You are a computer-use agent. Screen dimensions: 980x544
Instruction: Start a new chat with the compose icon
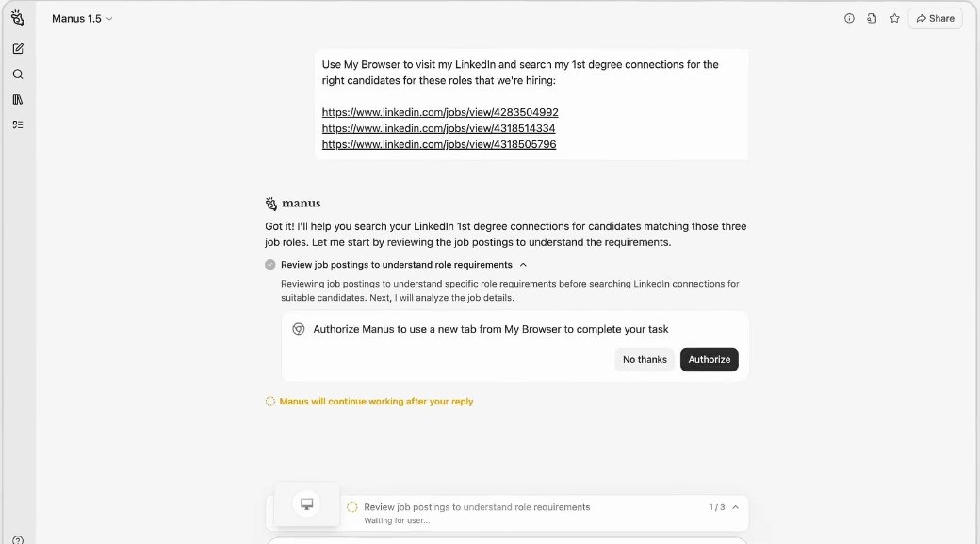tap(18, 48)
